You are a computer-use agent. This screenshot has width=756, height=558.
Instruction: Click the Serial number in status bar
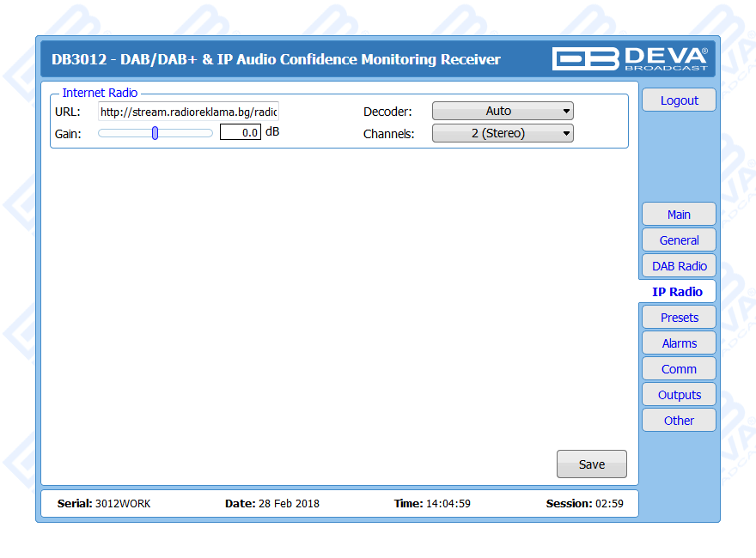point(103,504)
